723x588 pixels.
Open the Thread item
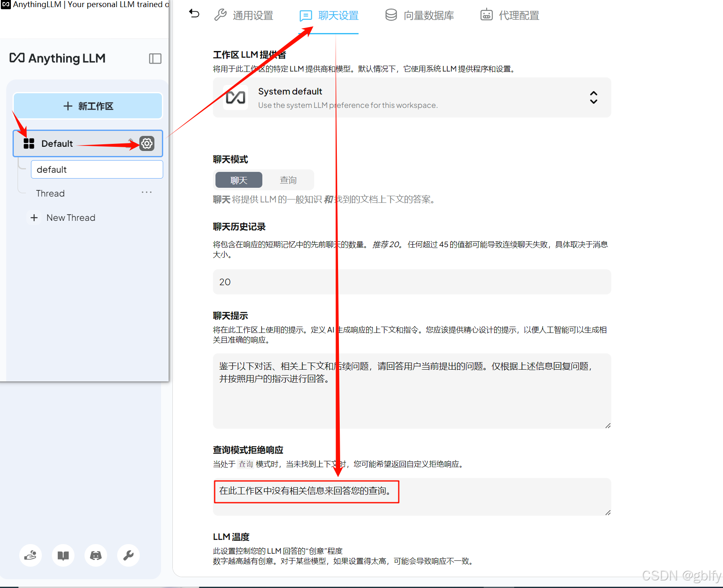coord(50,193)
